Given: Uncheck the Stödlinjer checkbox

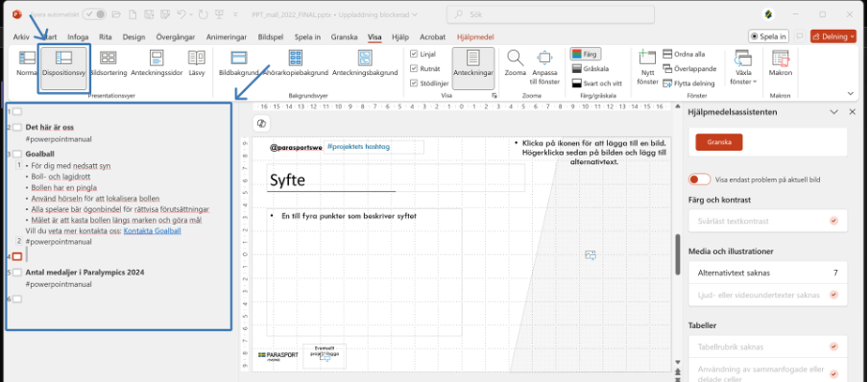Looking at the screenshot, I should click(414, 84).
